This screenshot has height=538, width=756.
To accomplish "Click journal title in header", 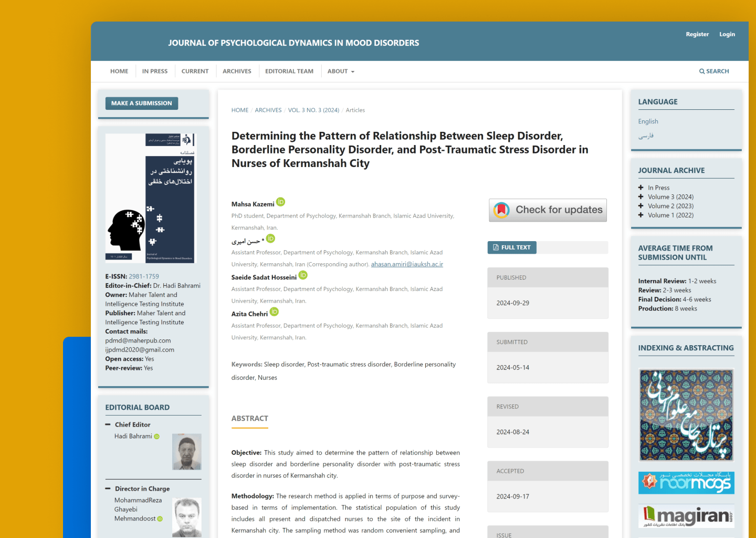I will (293, 43).
